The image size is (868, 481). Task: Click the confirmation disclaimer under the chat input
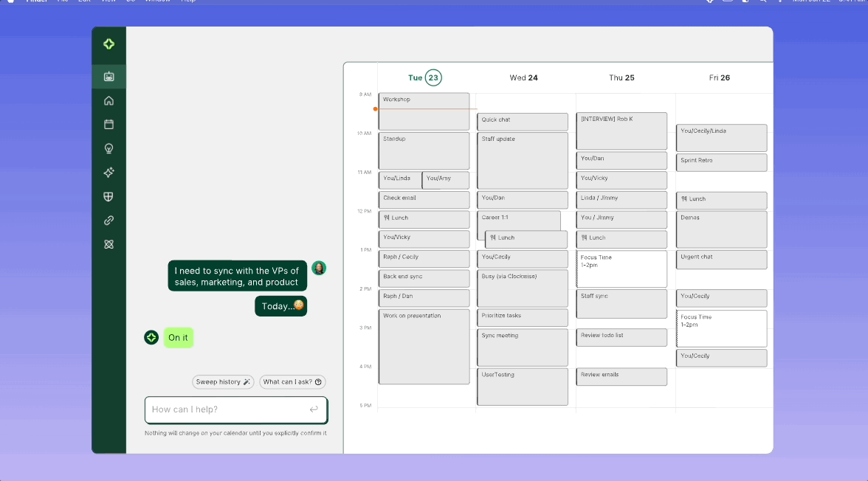coord(236,433)
